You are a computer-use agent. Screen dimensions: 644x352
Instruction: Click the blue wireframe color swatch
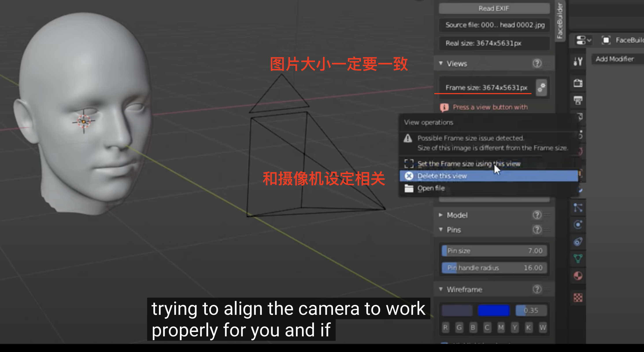[x=494, y=310]
